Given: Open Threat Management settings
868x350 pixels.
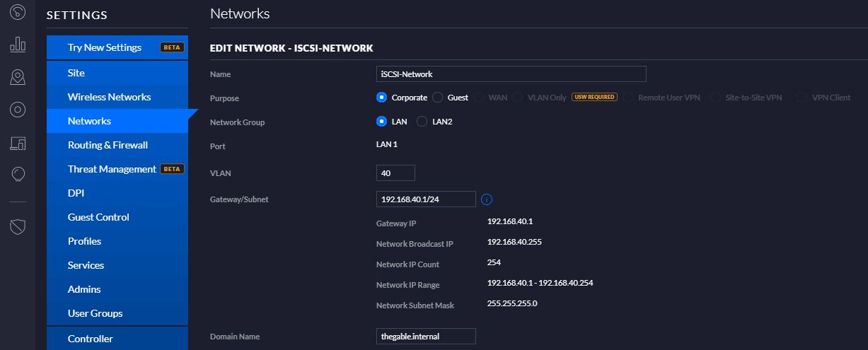Looking at the screenshot, I should [117, 169].
